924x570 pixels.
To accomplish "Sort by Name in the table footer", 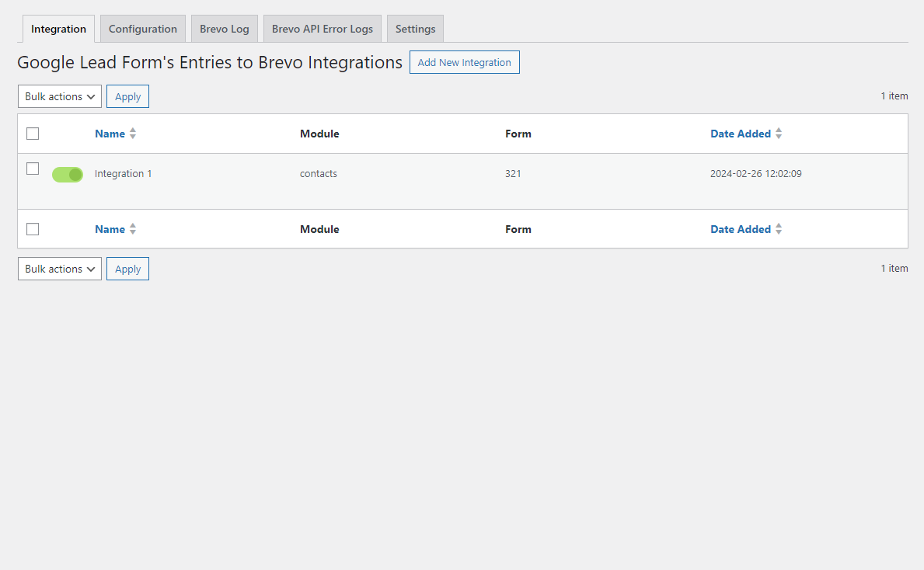I will [110, 229].
